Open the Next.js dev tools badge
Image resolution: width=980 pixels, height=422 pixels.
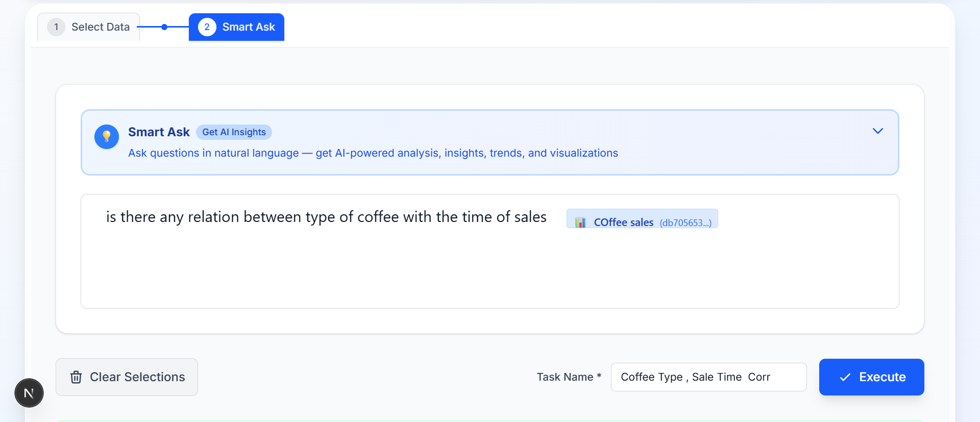click(29, 393)
